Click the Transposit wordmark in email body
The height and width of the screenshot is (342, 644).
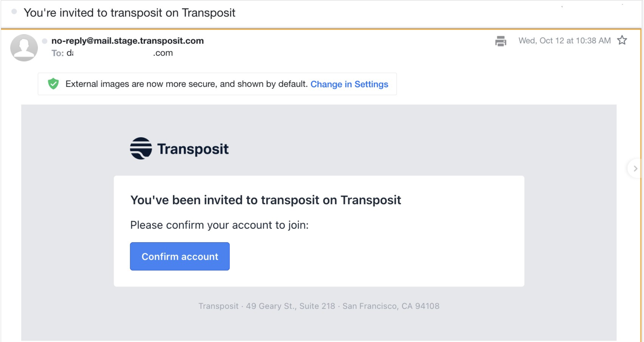pyautogui.click(x=193, y=149)
